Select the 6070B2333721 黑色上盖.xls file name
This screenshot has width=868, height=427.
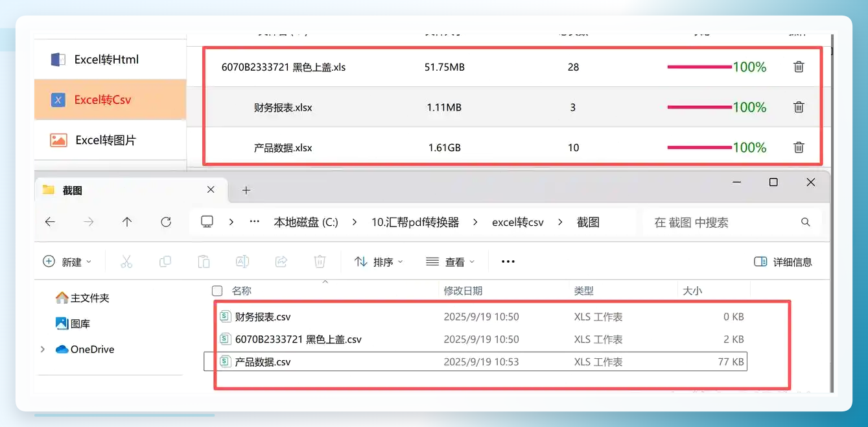point(283,67)
